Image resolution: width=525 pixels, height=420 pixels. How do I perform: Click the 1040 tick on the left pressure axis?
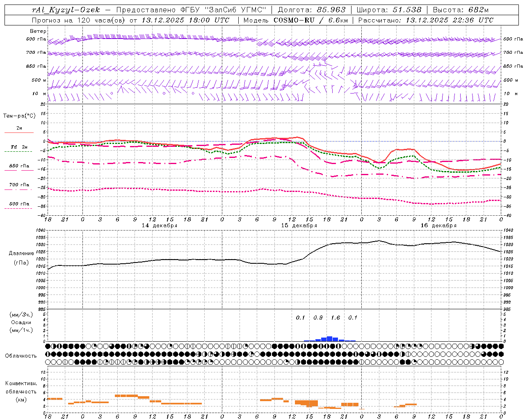[41, 231]
